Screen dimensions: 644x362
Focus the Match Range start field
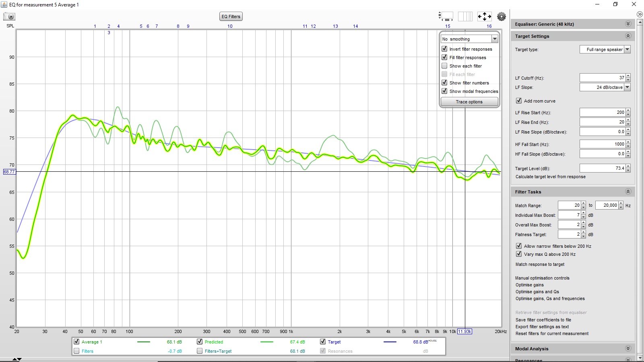click(570, 205)
